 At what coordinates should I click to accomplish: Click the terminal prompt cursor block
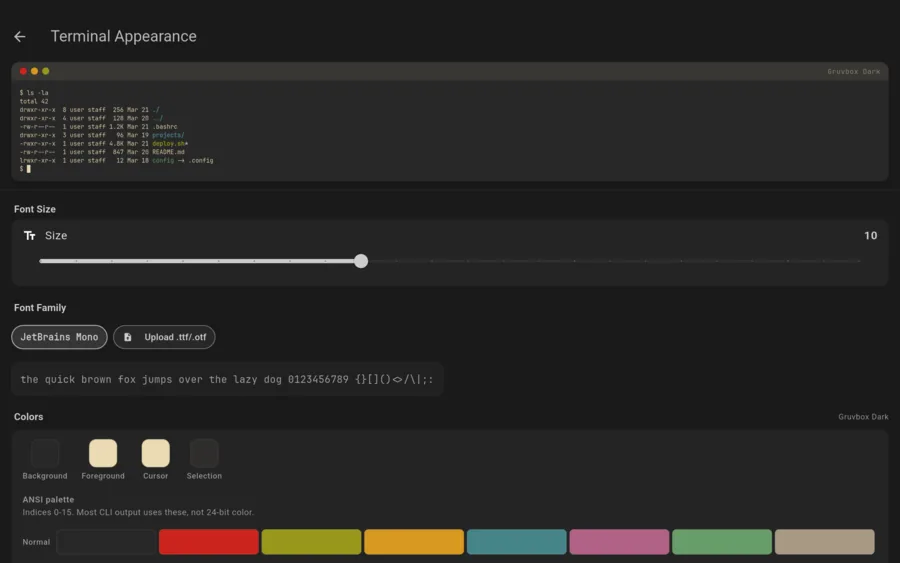[x=29, y=169]
